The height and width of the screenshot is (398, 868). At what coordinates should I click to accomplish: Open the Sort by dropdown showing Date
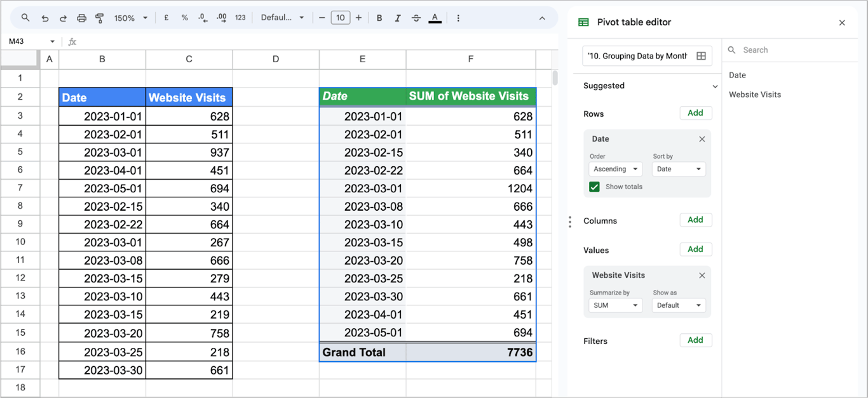tap(679, 169)
